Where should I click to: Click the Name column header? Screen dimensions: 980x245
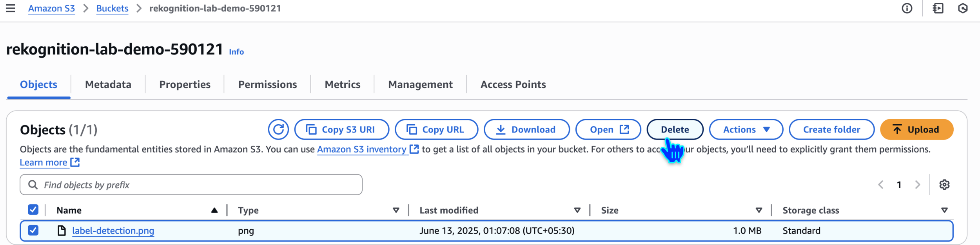pyautogui.click(x=69, y=211)
